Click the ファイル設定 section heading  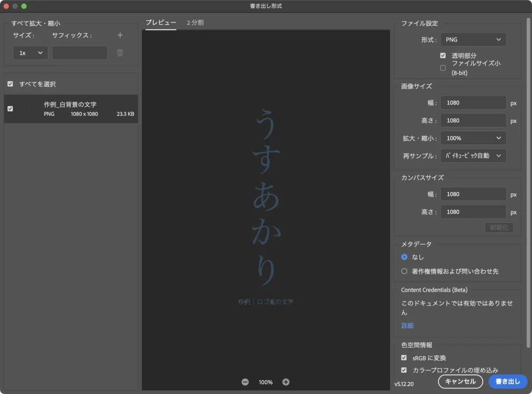[419, 23]
